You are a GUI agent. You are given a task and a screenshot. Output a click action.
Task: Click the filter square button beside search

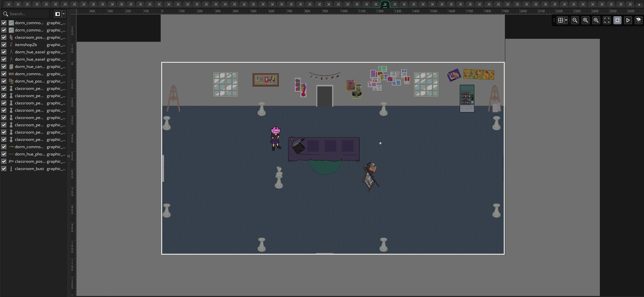click(x=58, y=14)
